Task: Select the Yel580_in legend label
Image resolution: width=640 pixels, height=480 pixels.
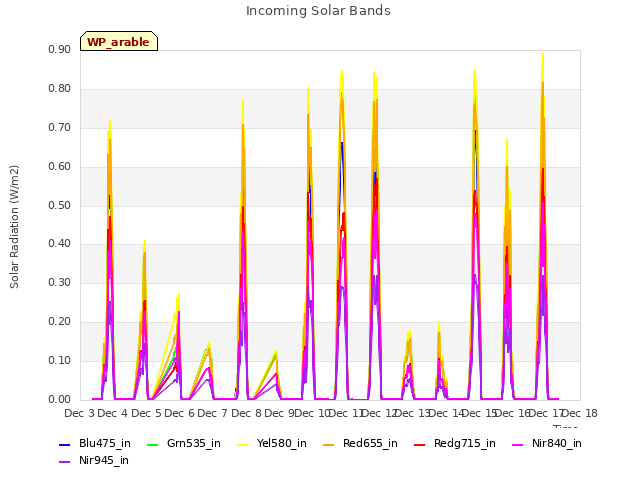Action: pyautogui.click(x=282, y=444)
